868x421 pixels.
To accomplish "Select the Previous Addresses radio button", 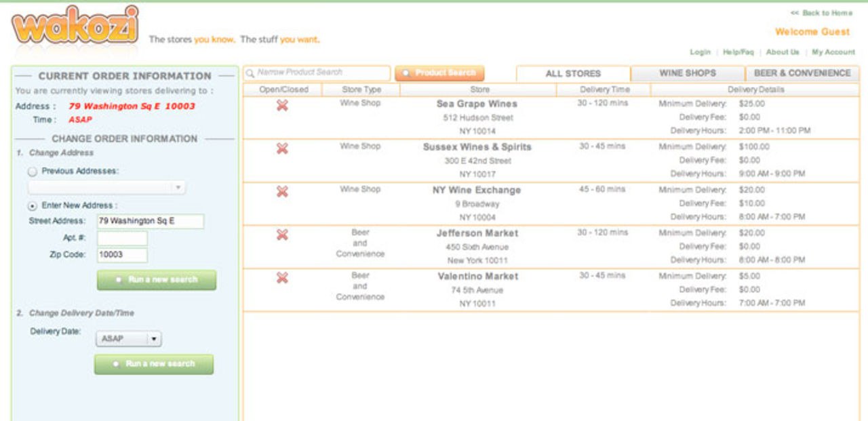I will [33, 172].
